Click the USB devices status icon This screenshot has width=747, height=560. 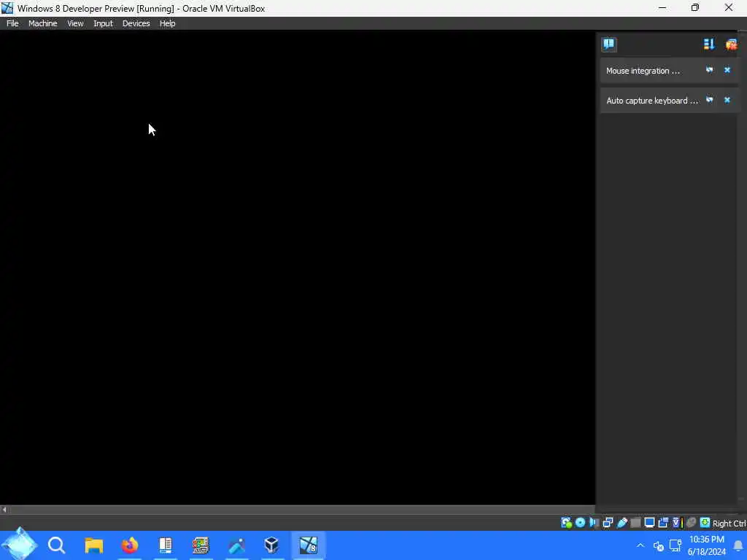click(622, 523)
